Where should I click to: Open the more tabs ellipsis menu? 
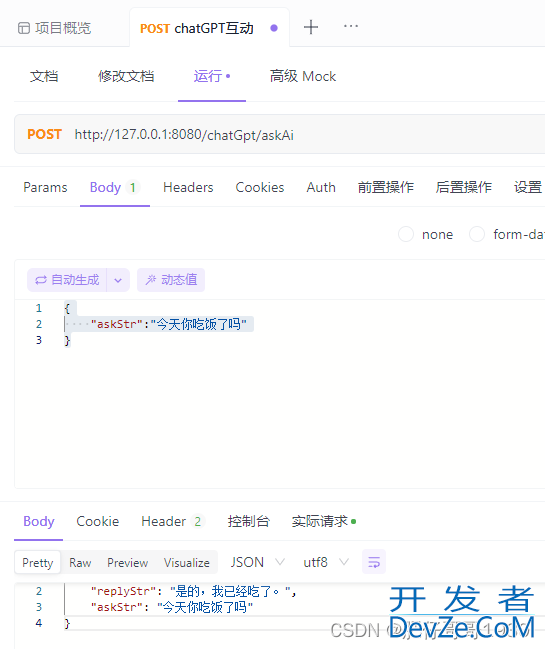(x=351, y=26)
